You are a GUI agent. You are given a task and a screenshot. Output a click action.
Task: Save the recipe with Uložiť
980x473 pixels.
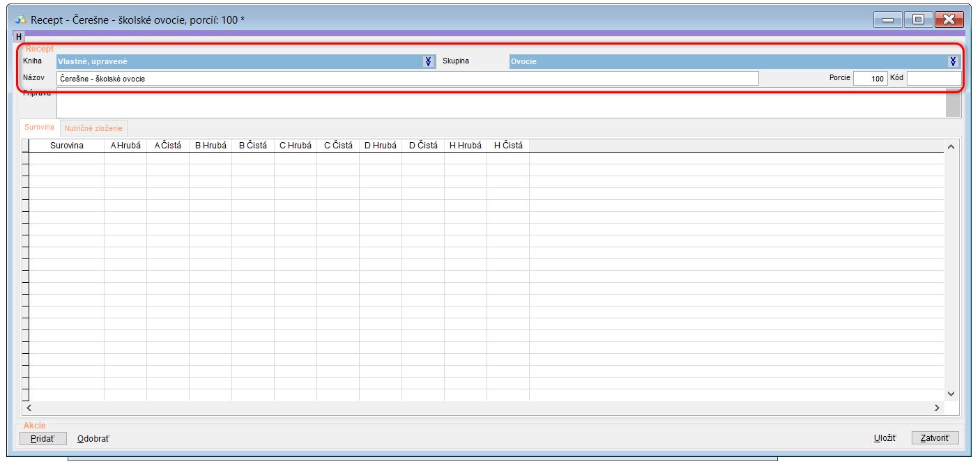click(x=885, y=438)
